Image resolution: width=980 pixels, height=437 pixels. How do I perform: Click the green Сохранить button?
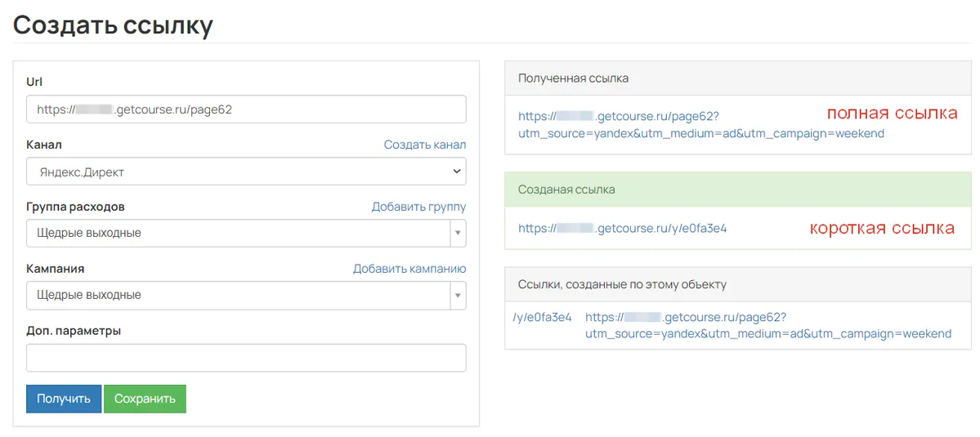(145, 399)
